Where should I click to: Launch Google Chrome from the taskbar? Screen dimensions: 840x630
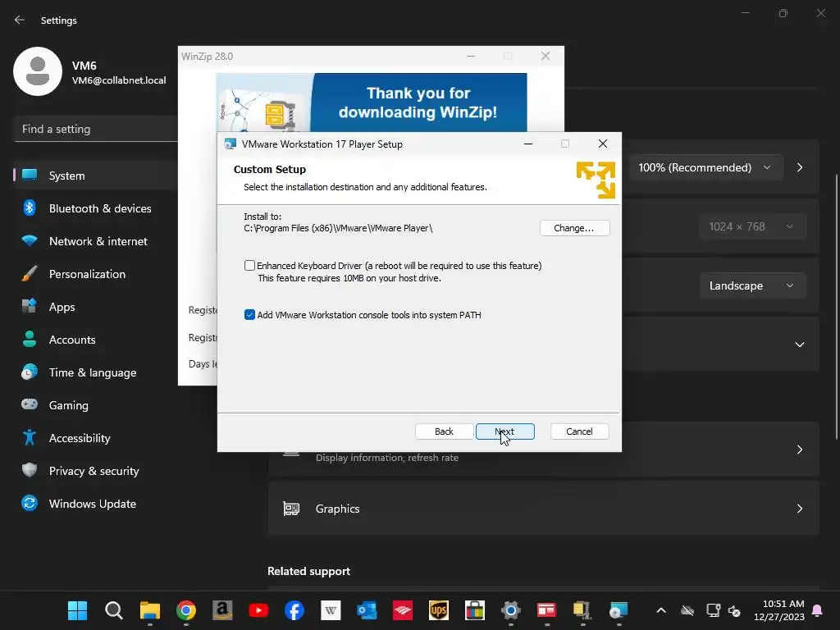click(186, 610)
